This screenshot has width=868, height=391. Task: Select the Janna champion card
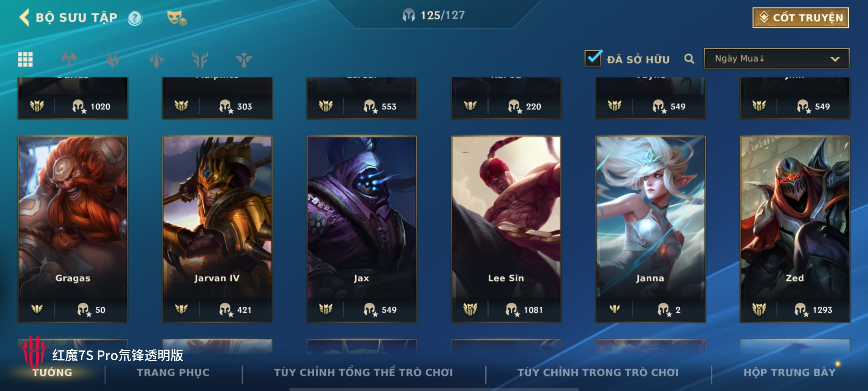650,229
